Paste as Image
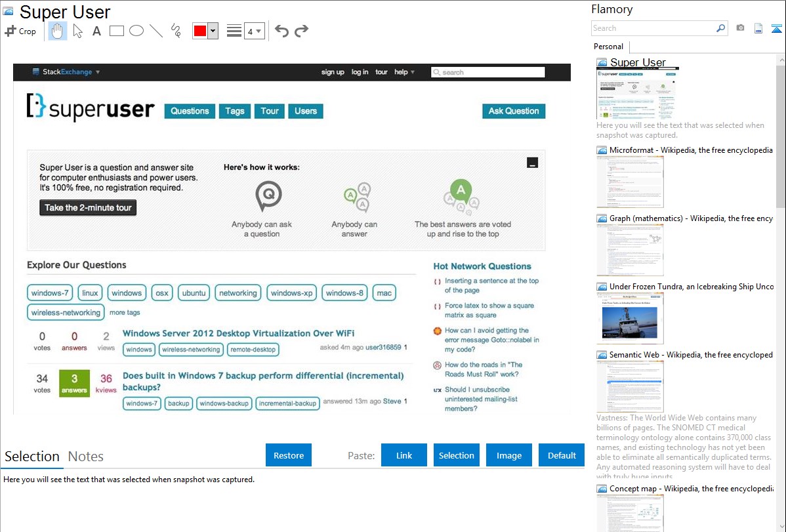The height and width of the screenshot is (532, 786). [x=508, y=455]
